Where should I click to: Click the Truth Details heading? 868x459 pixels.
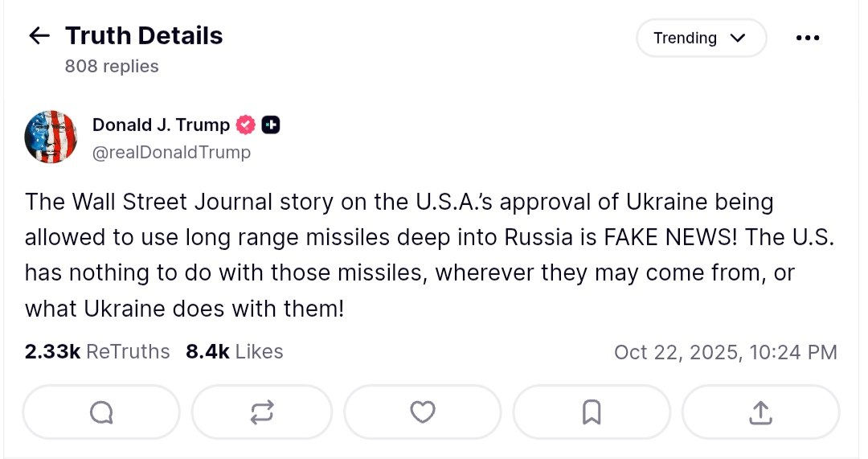click(144, 35)
